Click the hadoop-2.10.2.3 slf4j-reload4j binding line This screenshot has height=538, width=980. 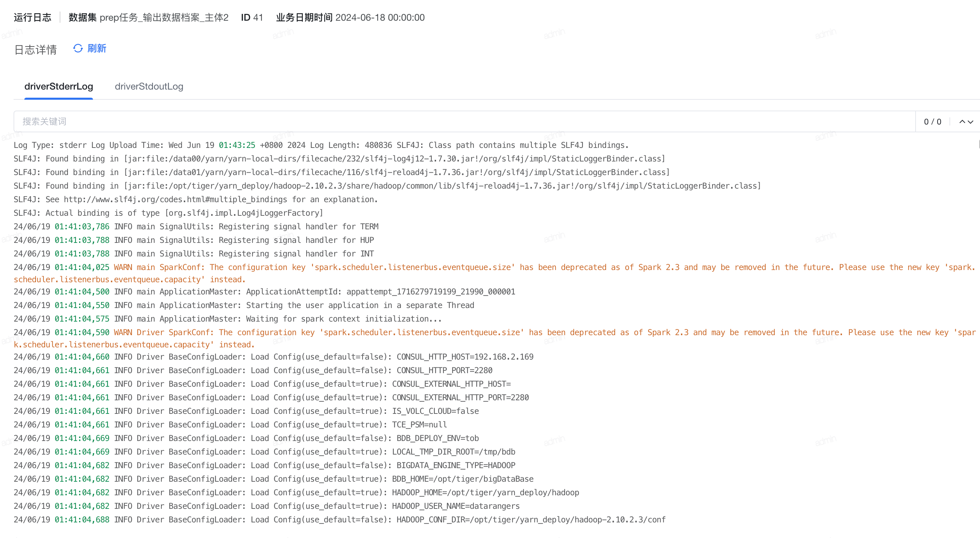387,186
